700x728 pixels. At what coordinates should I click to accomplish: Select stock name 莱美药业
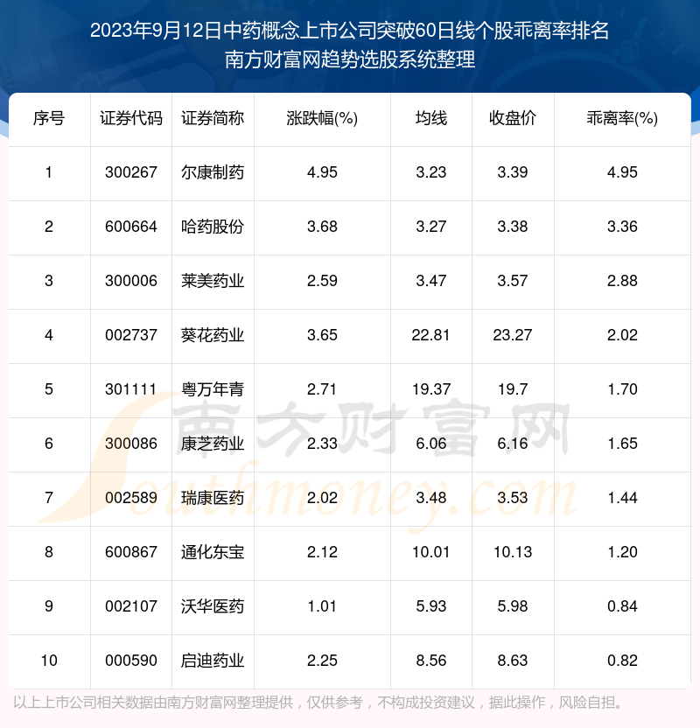(x=213, y=281)
